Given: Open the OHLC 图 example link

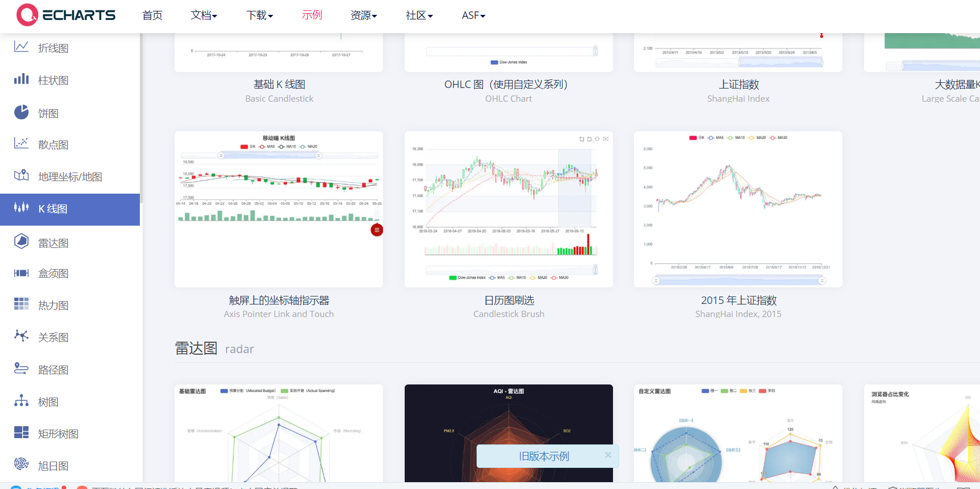Looking at the screenshot, I should [506, 84].
